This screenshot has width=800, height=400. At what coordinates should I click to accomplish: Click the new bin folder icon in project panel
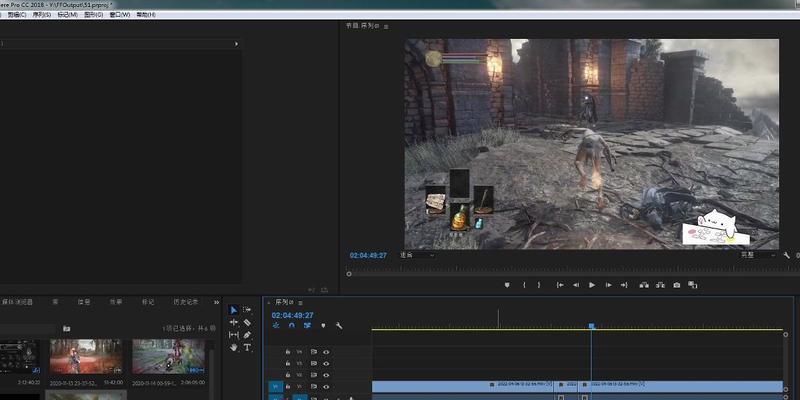(x=66, y=329)
